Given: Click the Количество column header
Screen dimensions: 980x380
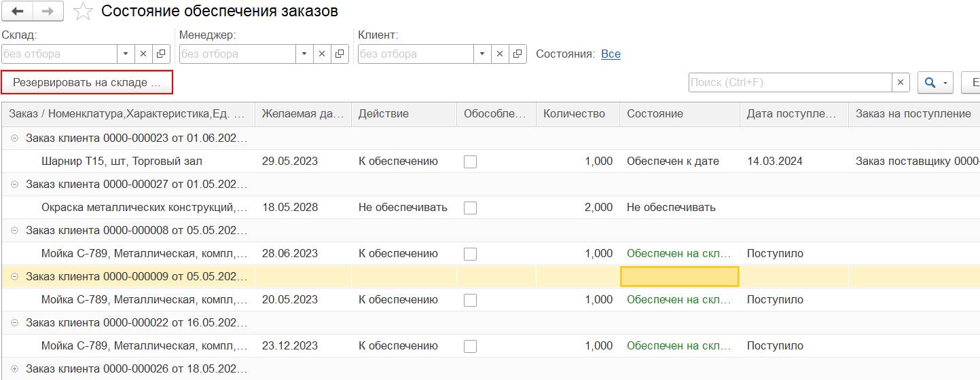Looking at the screenshot, I should tap(574, 114).
